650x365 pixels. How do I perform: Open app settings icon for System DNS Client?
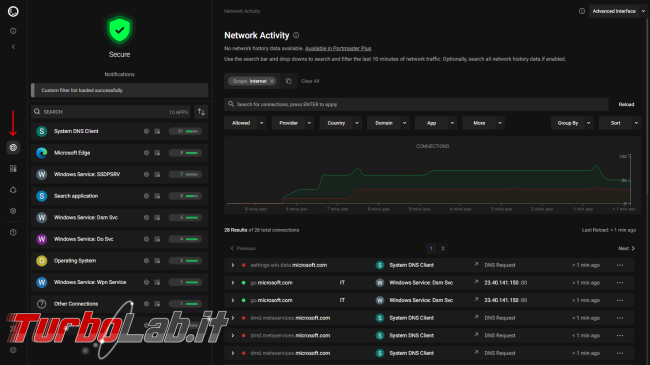157,131
